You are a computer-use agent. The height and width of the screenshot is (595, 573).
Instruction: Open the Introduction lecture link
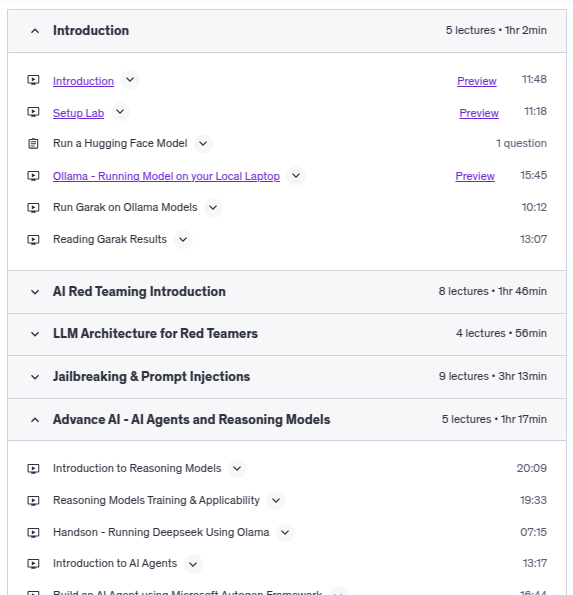pyautogui.click(x=83, y=81)
